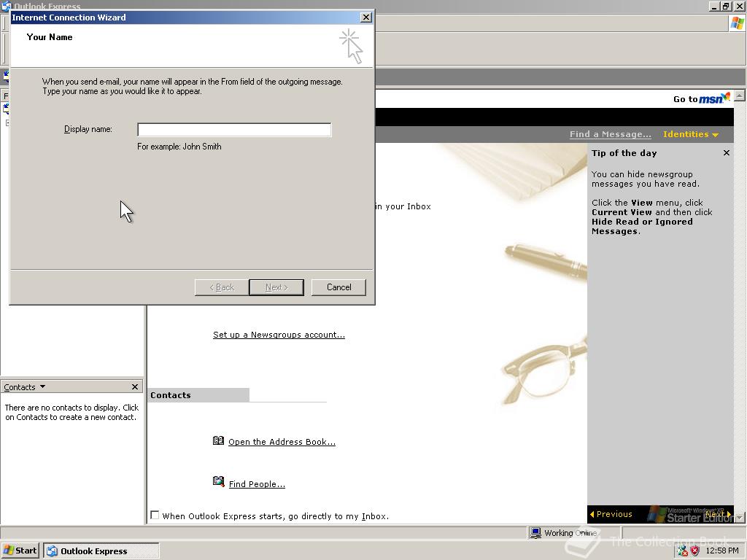This screenshot has width=747, height=560.
Task: Click the scrollbar down arrow in Outlook Express
Action: [x=740, y=517]
